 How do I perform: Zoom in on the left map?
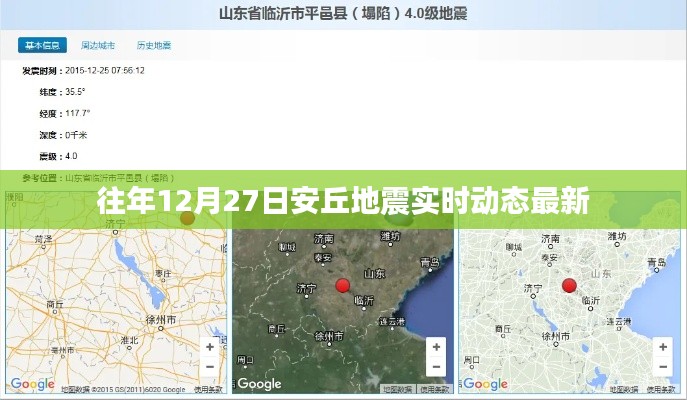coord(209,346)
